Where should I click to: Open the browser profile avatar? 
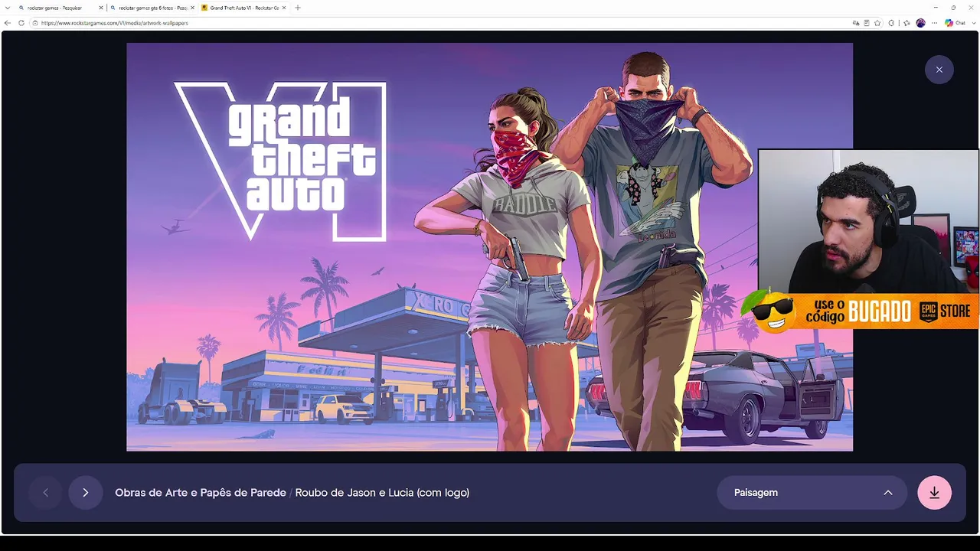[920, 23]
